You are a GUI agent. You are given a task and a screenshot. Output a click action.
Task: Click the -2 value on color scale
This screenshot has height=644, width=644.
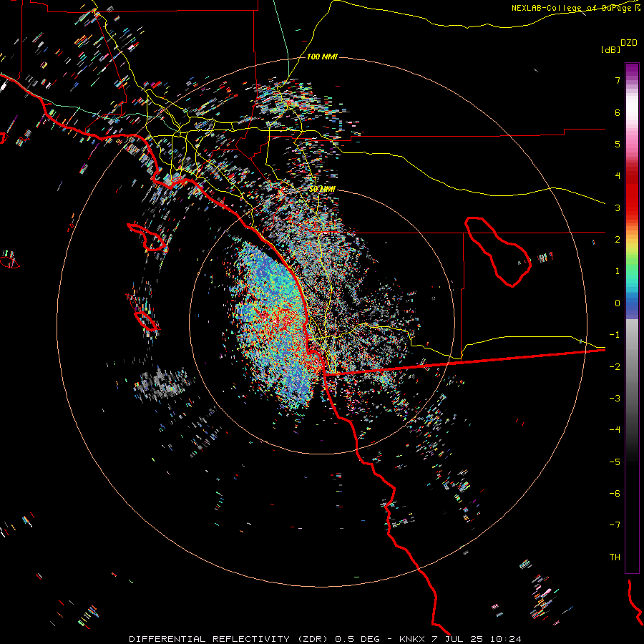coord(615,366)
